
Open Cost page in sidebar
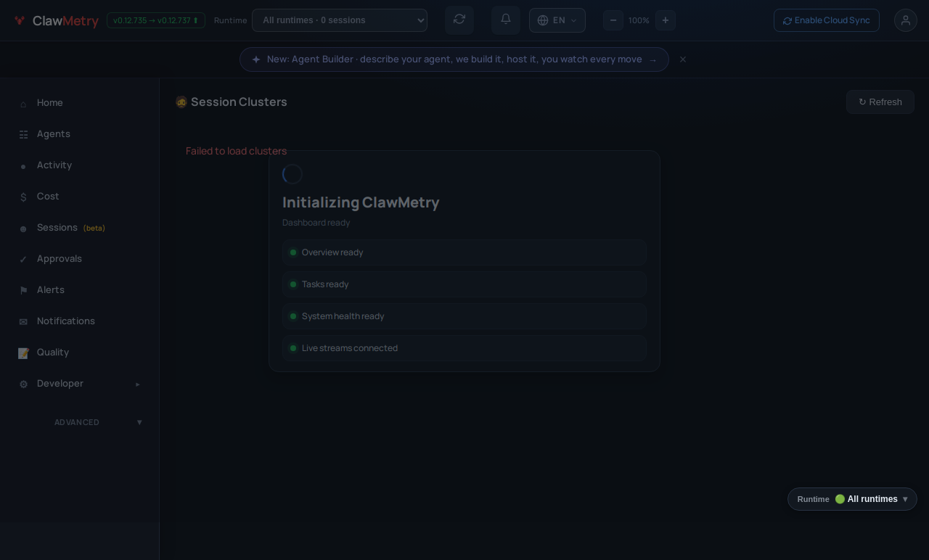[80, 197]
